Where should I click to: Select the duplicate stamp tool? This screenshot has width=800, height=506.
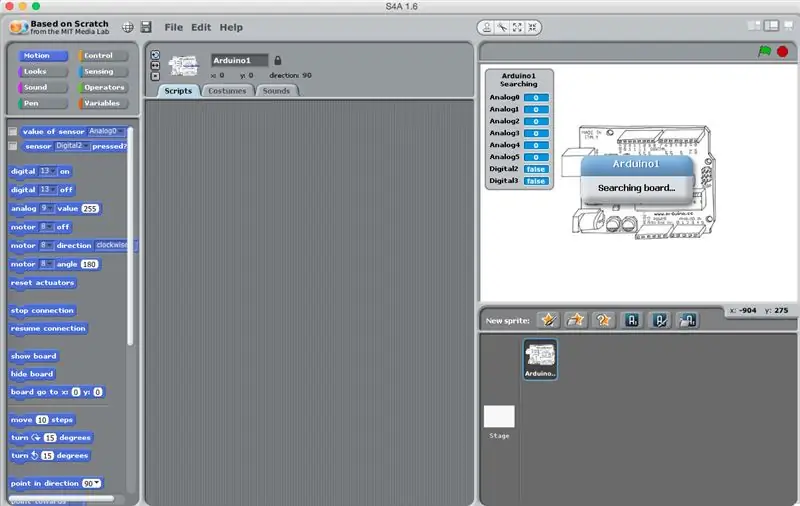coord(487,28)
